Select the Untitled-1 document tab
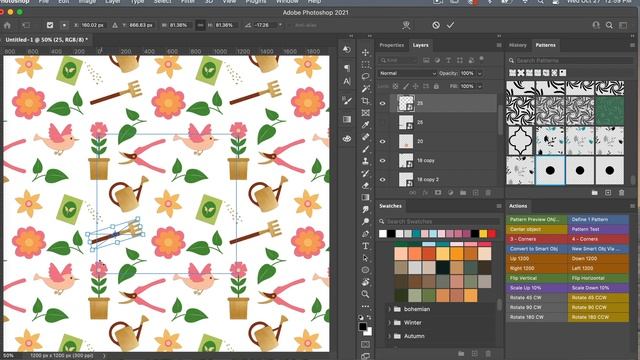This screenshot has width=640, height=360. (46, 40)
